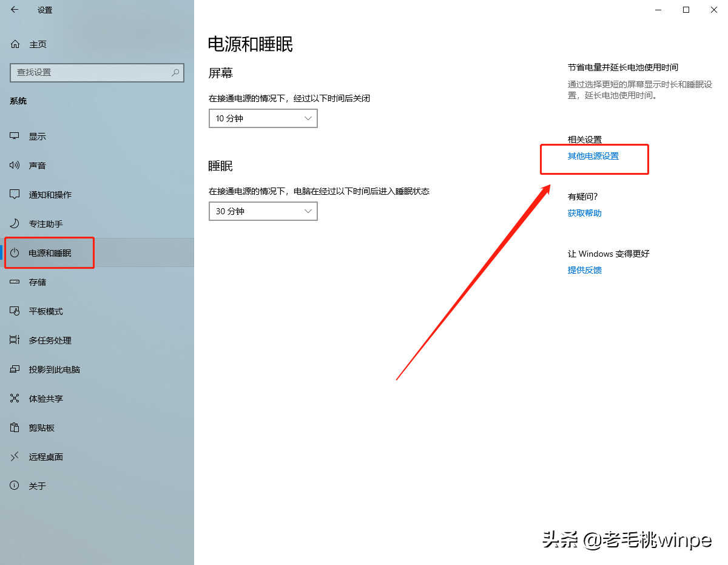The height and width of the screenshot is (565, 728).
Task: Minimize the Settings window
Action: (x=658, y=10)
